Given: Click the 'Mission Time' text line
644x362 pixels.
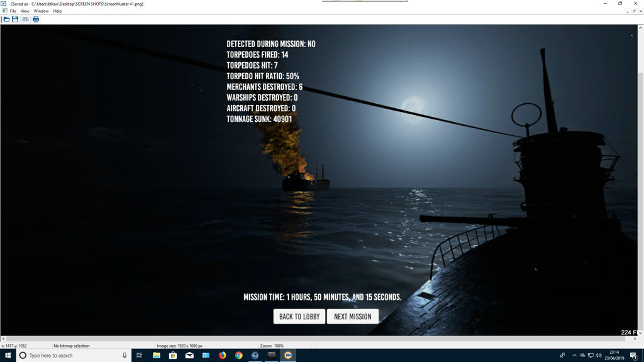Looking at the screenshot, I should click(x=323, y=297).
